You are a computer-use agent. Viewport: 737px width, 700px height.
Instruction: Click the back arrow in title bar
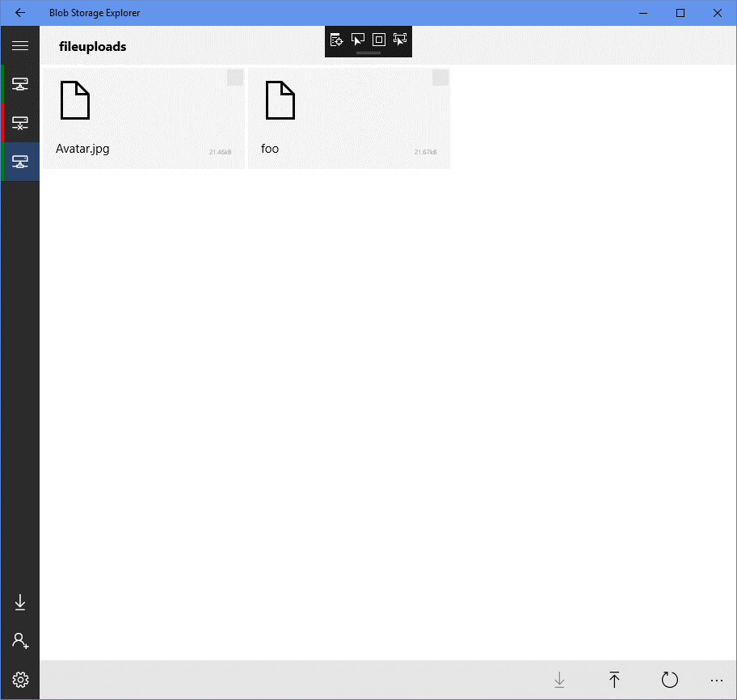(x=20, y=13)
